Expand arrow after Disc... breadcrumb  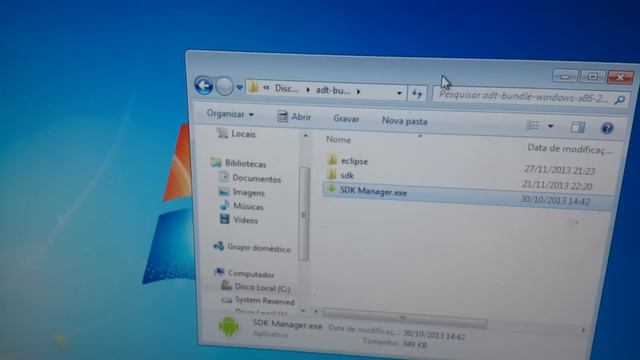tap(307, 90)
